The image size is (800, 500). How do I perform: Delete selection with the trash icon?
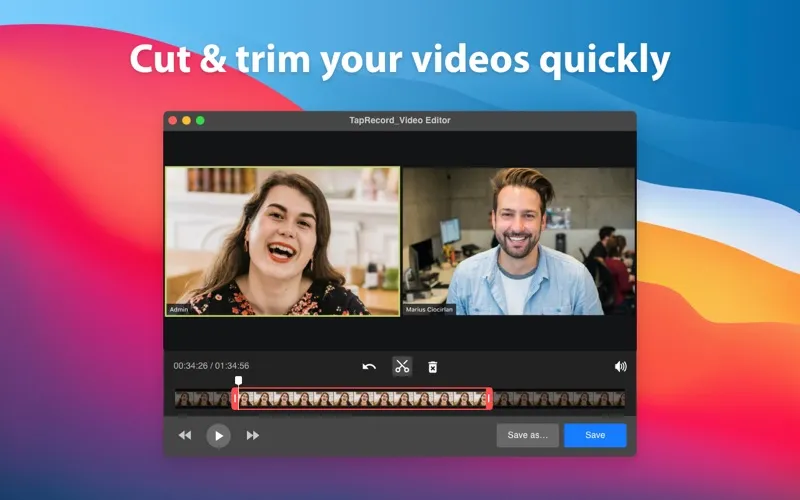point(433,367)
